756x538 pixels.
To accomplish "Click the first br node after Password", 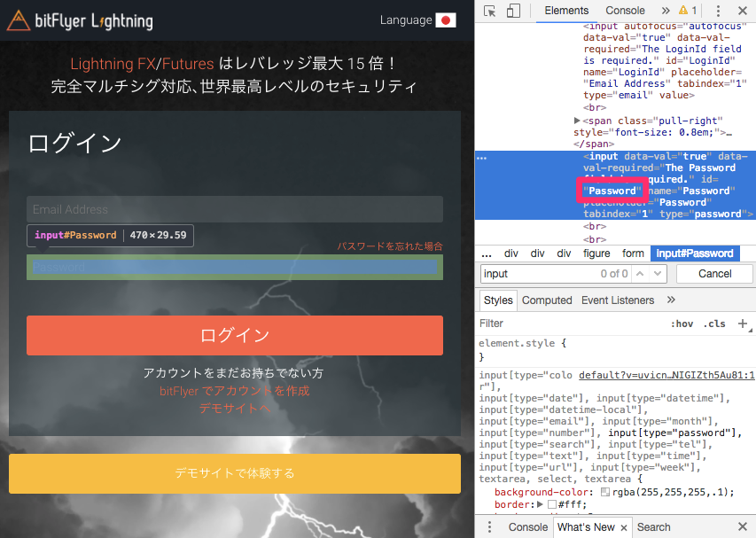I will pyautogui.click(x=595, y=226).
